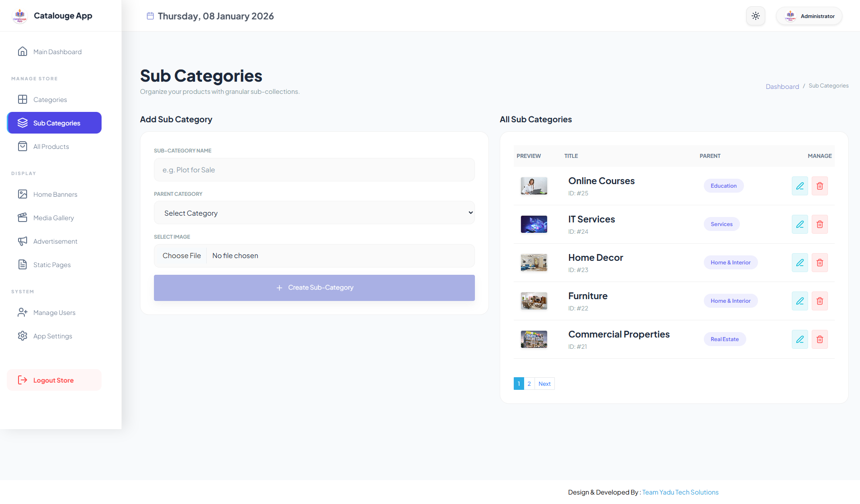Edit the Commercial Properties sub category
This screenshot has height=504, width=860.
(800, 339)
